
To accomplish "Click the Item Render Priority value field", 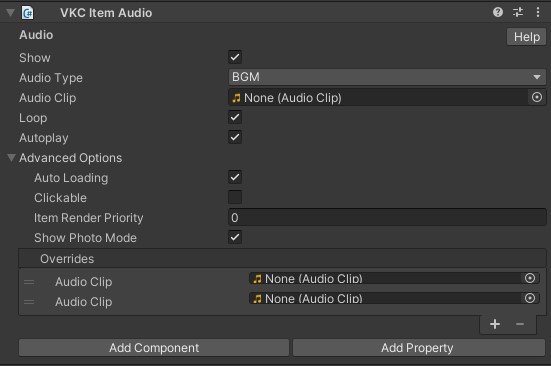I will coord(387,217).
